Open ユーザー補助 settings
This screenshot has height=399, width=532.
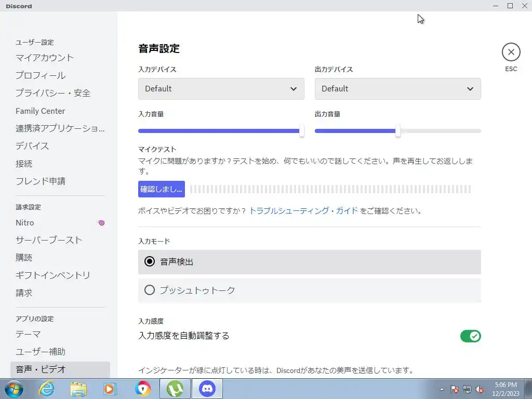(x=60, y=352)
